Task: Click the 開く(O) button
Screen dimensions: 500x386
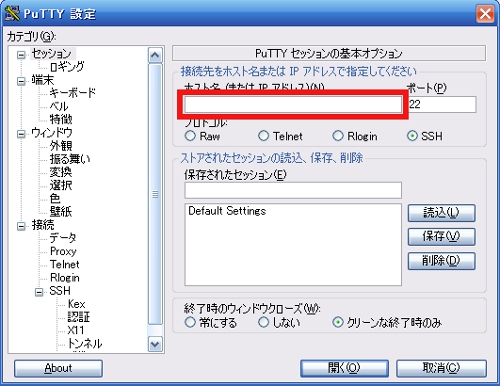Action: coord(344,368)
